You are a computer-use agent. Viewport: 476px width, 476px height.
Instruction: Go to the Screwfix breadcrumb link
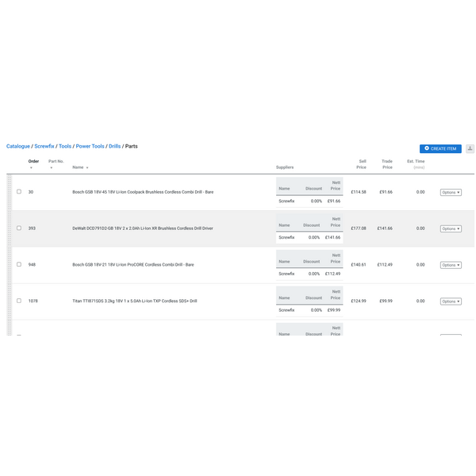click(44, 146)
